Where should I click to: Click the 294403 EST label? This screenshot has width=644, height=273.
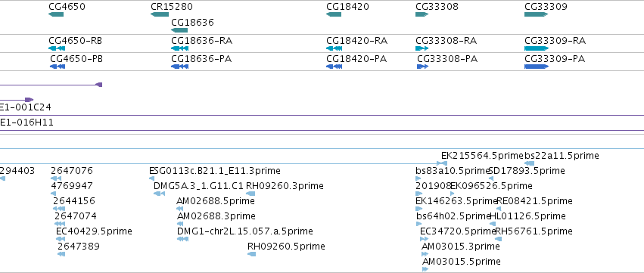tap(17, 170)
